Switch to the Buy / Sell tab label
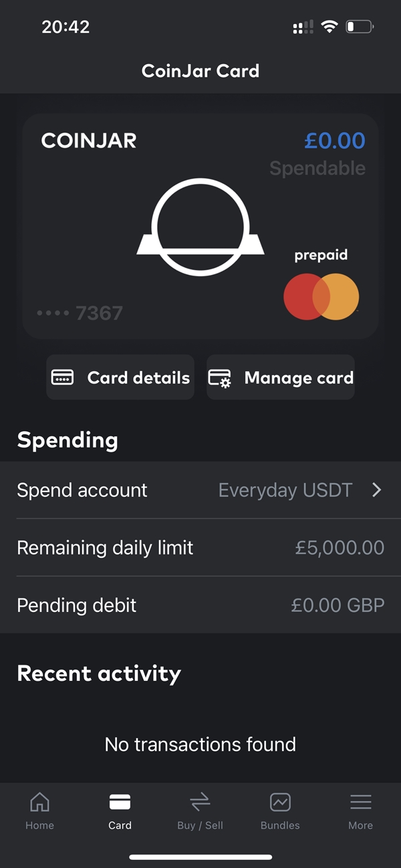The height and width of the screenshot is (868, 401). coord(200,825)
